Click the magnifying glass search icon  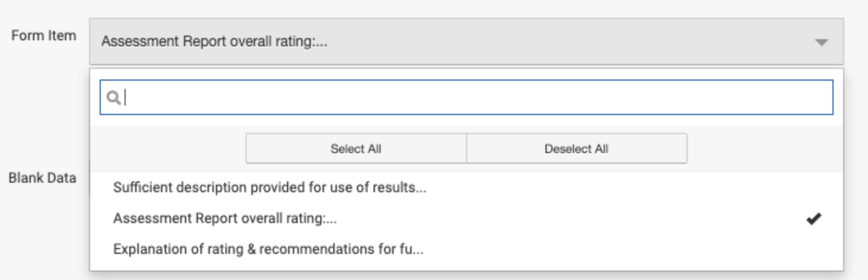click(x=113, y=97)
